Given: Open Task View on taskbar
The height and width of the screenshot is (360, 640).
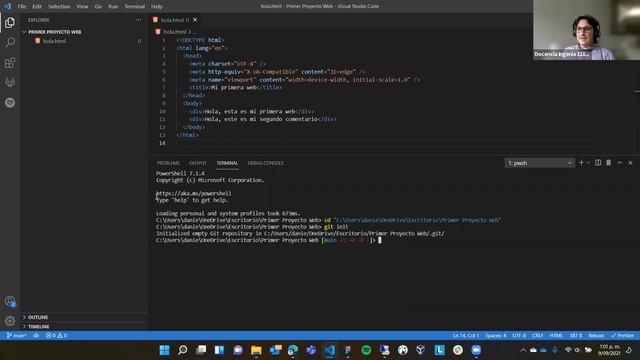Looking at the screenshot, I should (201, 350).
